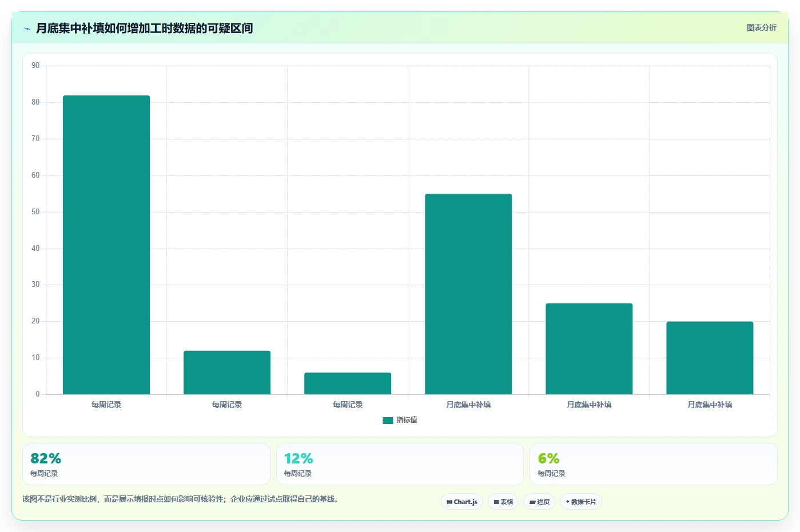Select the Chart.js chip

coord(462,502)
